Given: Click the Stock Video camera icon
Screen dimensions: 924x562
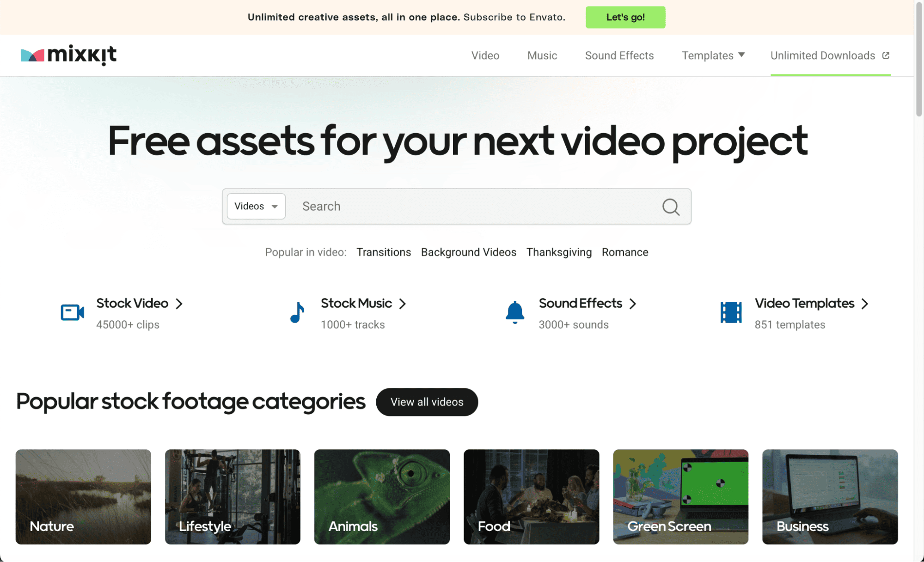Looking at the screenshot, I should click(73, 312).
